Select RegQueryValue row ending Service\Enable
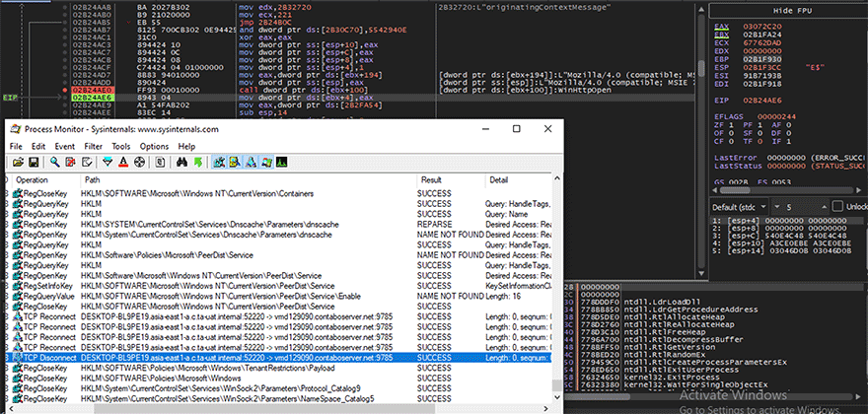 click(279, 296)
